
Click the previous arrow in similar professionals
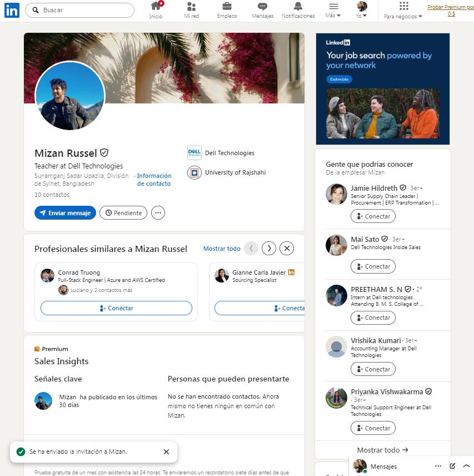point(251,249)
